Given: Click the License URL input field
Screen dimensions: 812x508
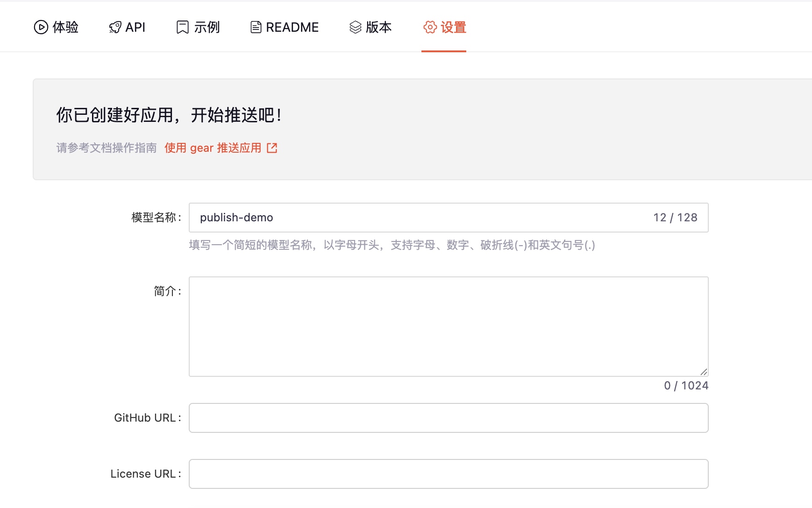Looking at the screenshot, I should (449, 474).
